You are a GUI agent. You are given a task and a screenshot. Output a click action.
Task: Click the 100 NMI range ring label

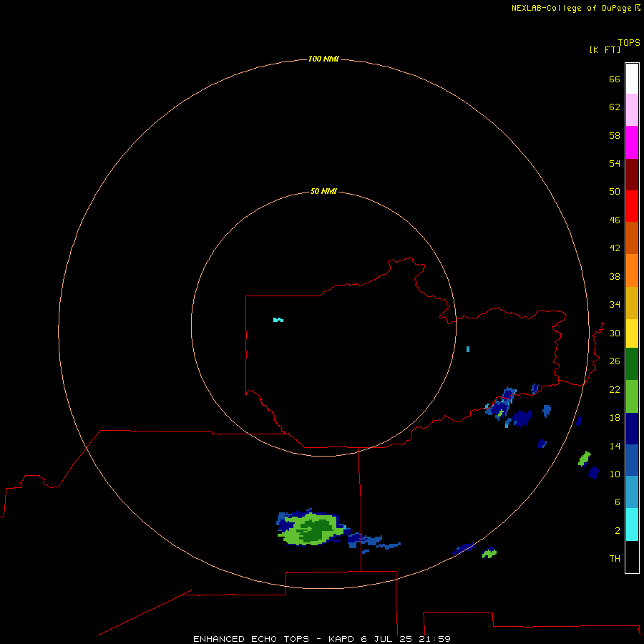point(323,59)
